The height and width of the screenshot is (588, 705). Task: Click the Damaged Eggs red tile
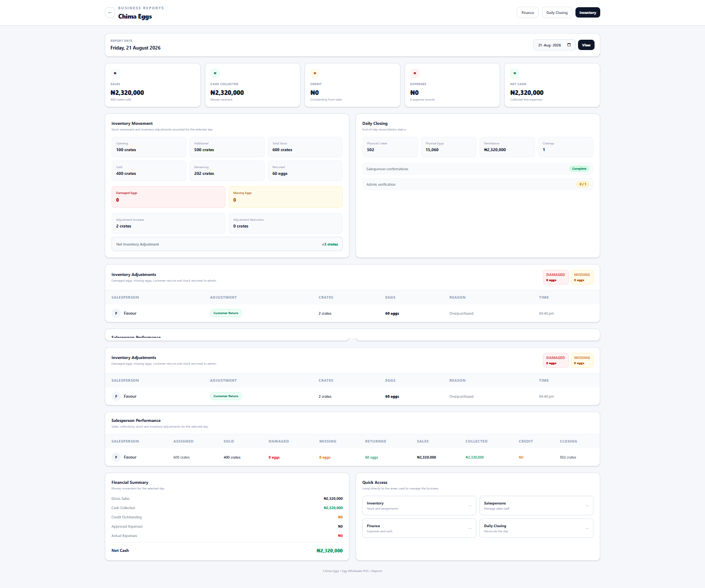tap(168, 197)
